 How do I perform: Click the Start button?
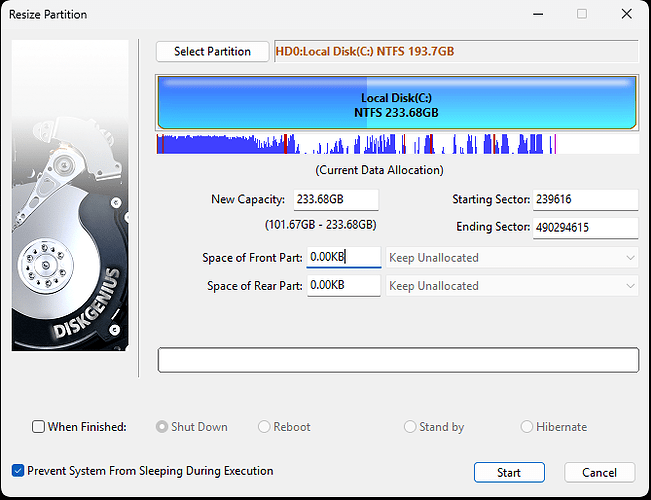click(x=509, y=473)
